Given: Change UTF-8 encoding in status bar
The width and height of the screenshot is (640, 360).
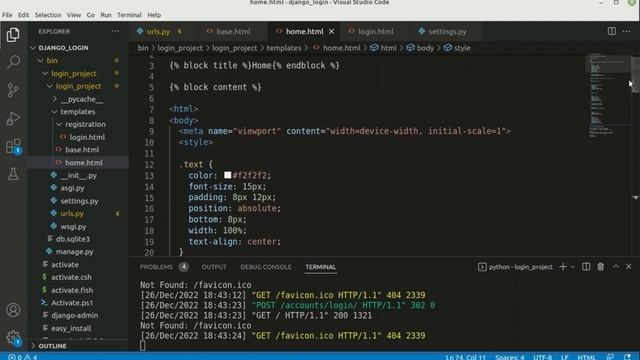Looking at the screenshot, I should 542,357.
